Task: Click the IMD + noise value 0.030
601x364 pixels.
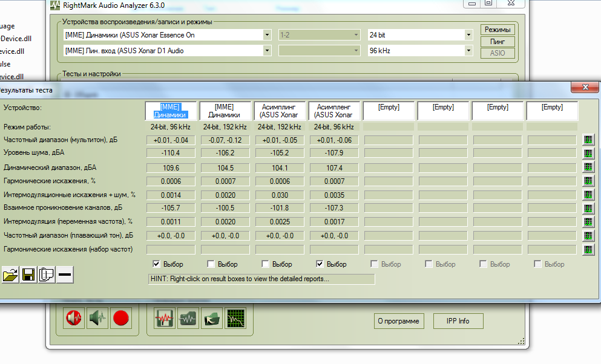Action: pyautogui.click(x=280, y=195)
